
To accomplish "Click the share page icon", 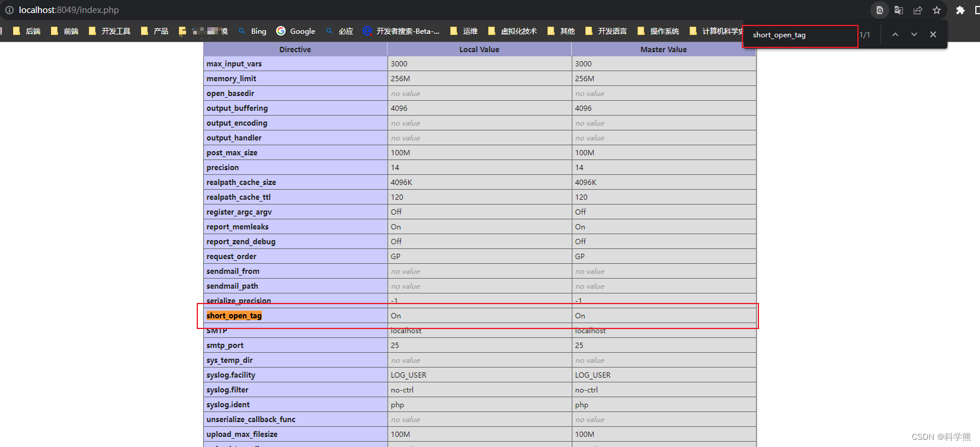I will (x=918, y=10).
